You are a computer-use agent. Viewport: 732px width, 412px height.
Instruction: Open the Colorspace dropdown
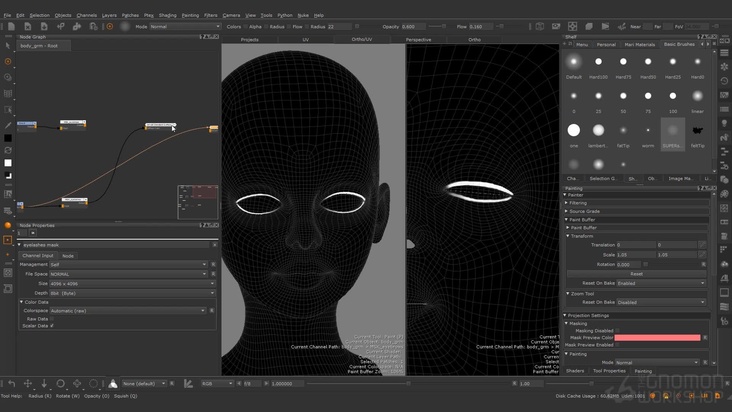[x=128, y=310]
